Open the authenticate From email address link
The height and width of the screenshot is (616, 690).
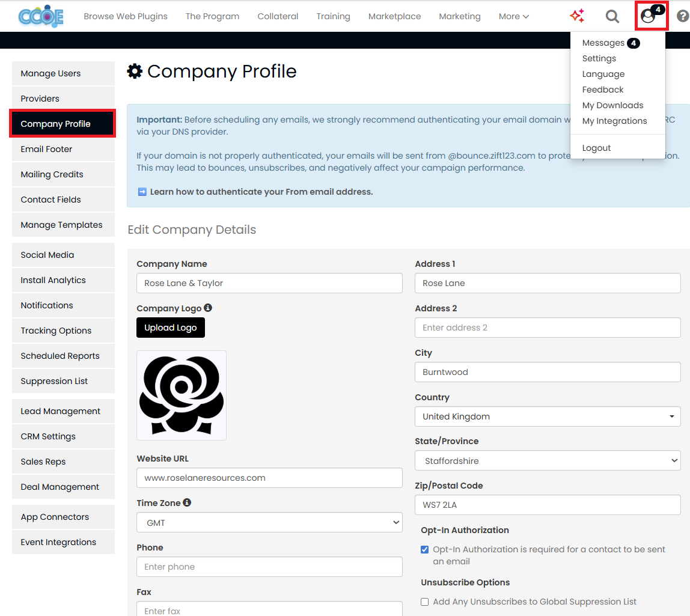(x=261, y=192)
